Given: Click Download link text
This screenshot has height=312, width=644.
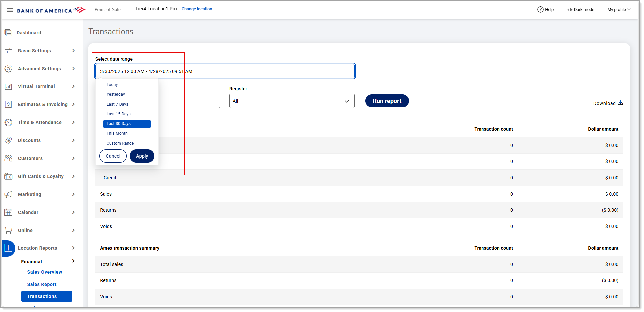Looking at the screenshot, I should pos(604,103).
